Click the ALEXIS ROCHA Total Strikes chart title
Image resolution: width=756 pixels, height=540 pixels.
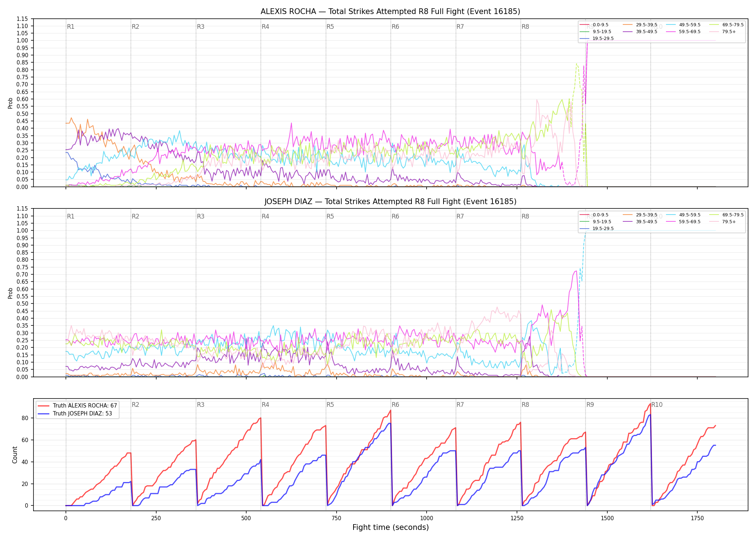390,12
